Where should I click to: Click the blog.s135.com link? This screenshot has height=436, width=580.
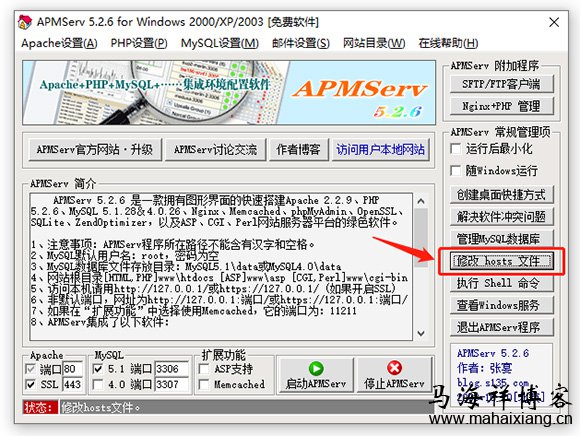pos(493,383)
